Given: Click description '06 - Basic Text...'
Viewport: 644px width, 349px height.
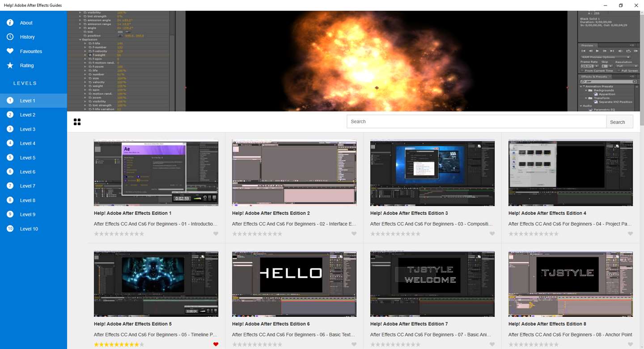Looking at the screenshot, I should [294, 335].
